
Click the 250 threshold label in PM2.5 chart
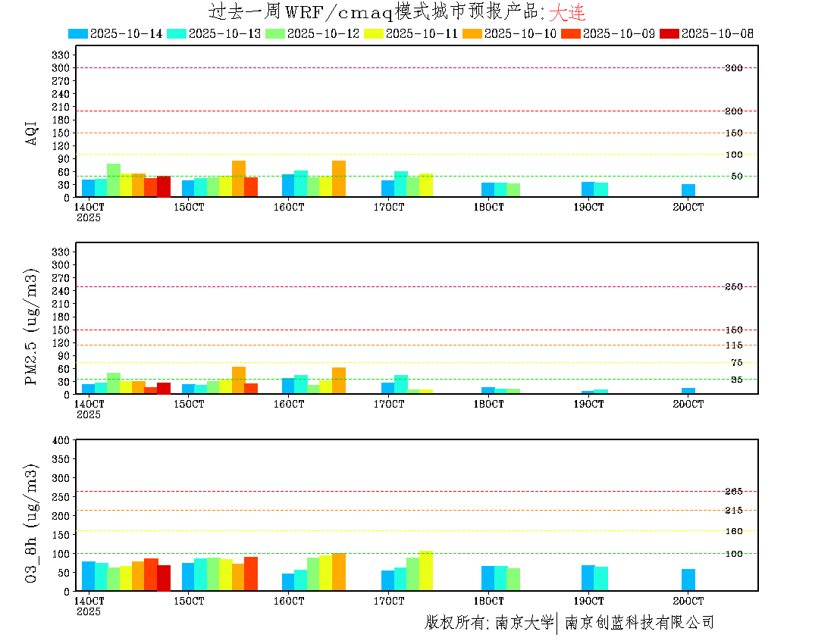[733, 287]
